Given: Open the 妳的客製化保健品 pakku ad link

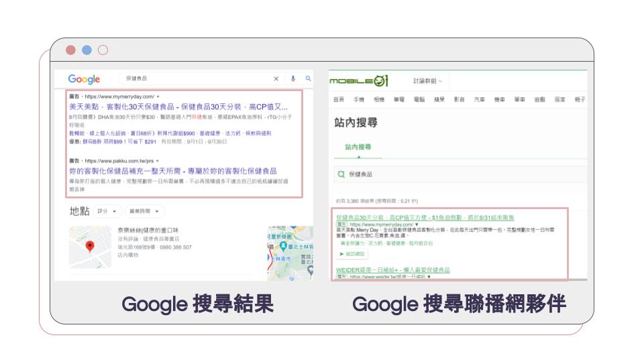Looking at the screenshot, I should tap(172, 171).
